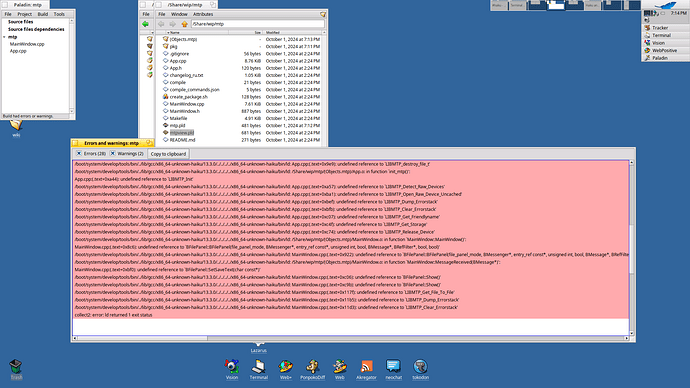Go up to the parent folder with orange arrow
The image size is (690, 388).
[184, 24]
